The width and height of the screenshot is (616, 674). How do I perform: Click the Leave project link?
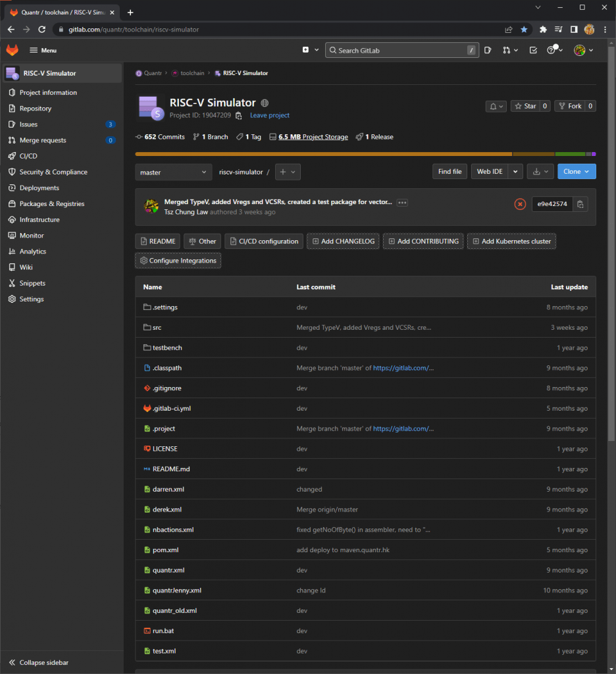click(269, 115)
